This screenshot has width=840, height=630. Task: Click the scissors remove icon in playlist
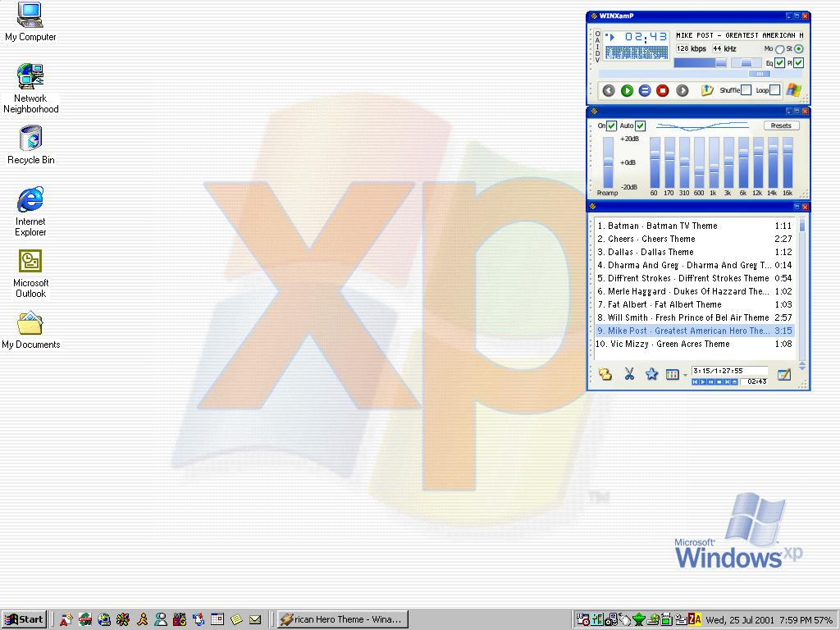(629, 374)
